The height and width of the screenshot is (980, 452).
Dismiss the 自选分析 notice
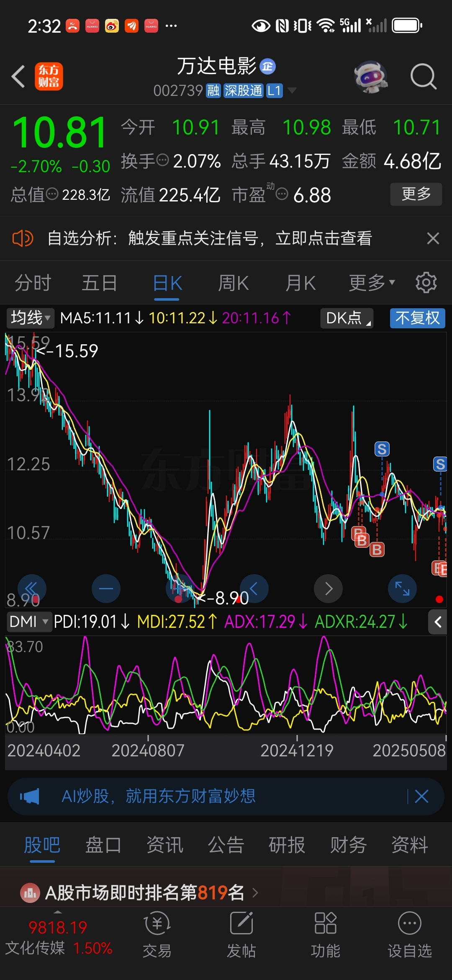[433, 238]
